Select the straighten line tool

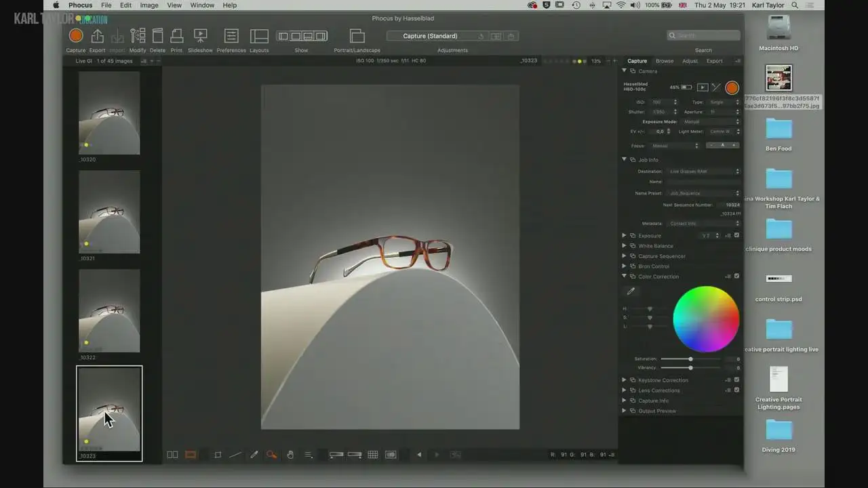(235, 455)
